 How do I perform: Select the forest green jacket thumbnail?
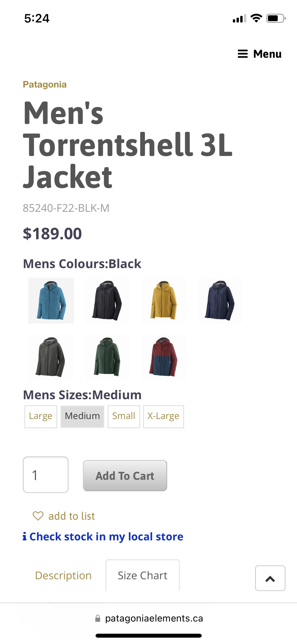point(107,357)
